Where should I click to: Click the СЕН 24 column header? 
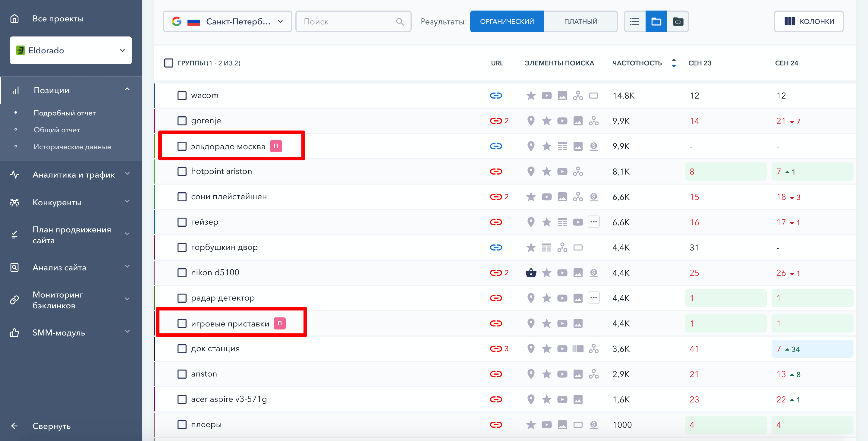(x=786, y=63)
